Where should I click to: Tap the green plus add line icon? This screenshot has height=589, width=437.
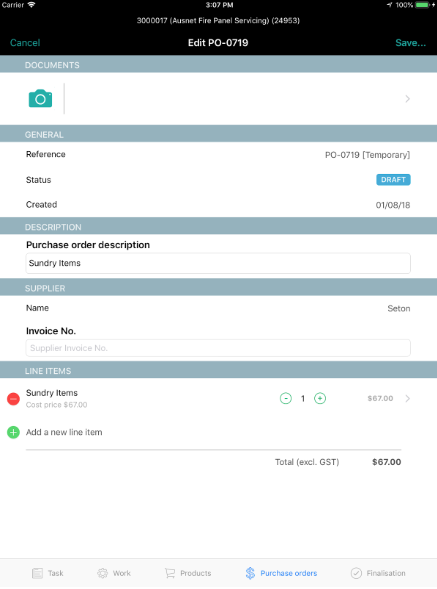pyautogui.click(x=13, y=432)
